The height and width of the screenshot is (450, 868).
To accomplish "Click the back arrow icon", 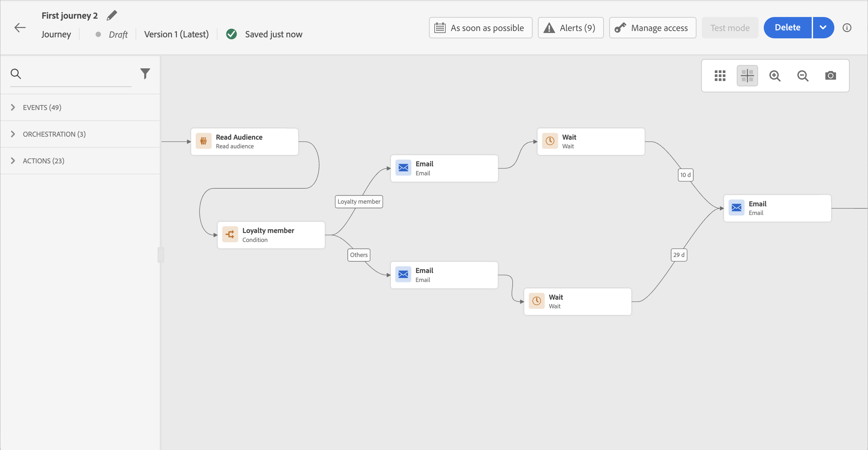I will tap(20, 28).
